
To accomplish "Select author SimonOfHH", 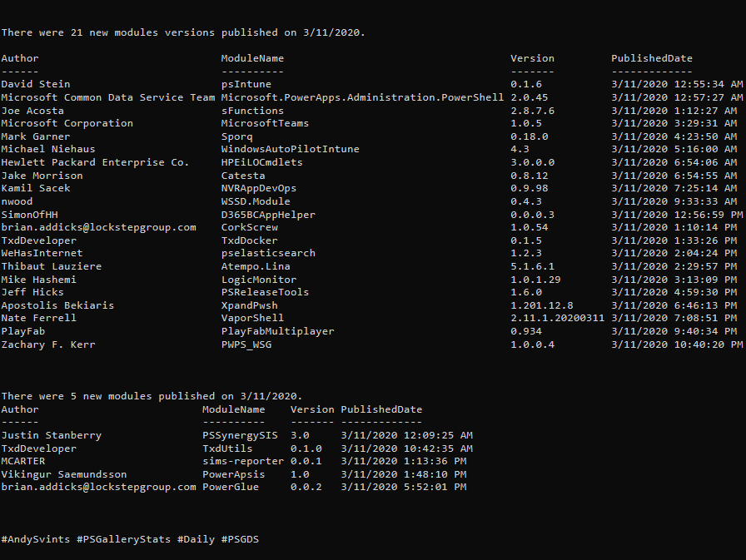I will coord(29,215).
